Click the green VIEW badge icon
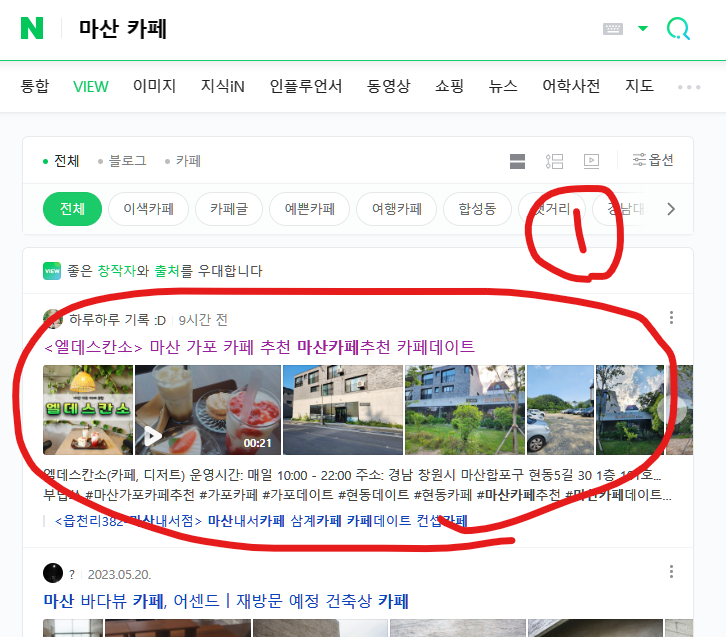Viewport: 726px width, 637px height. tap(52, 271)
